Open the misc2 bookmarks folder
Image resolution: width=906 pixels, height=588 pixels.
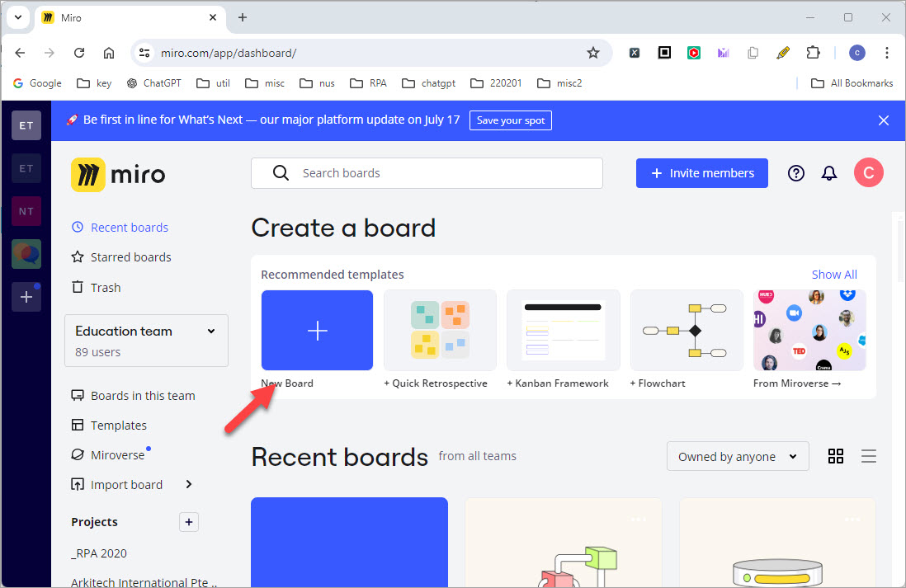coord(559,83)
